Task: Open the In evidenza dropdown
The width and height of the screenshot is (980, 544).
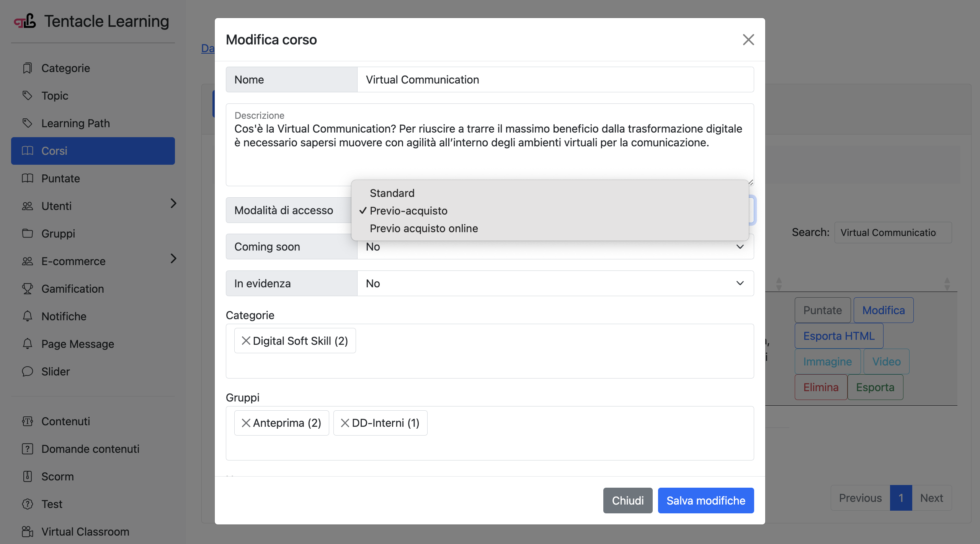Action: click(555, 283)
